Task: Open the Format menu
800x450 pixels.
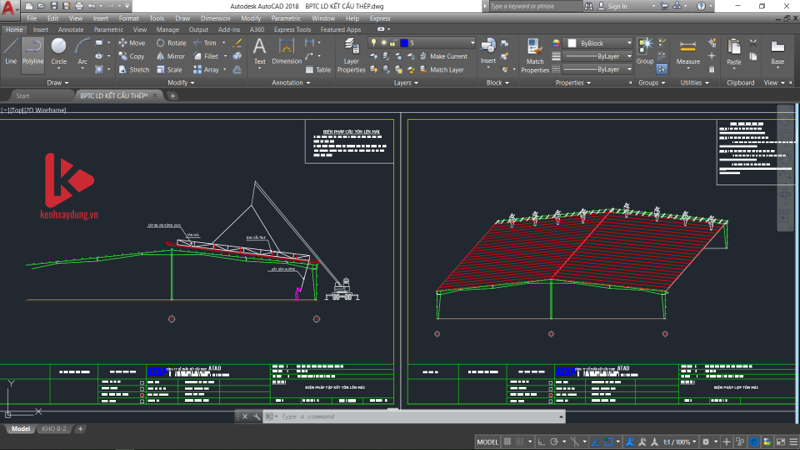Action: [129, 18]
